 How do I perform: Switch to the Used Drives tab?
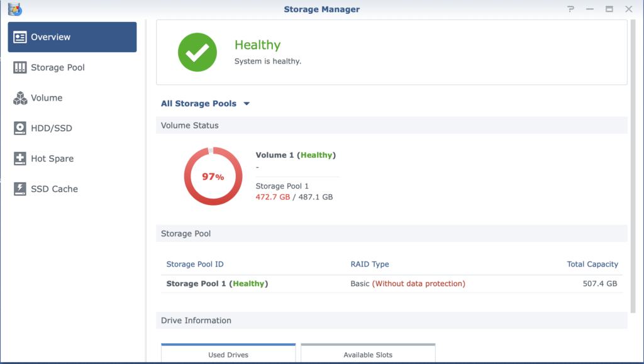pos(228,355)
